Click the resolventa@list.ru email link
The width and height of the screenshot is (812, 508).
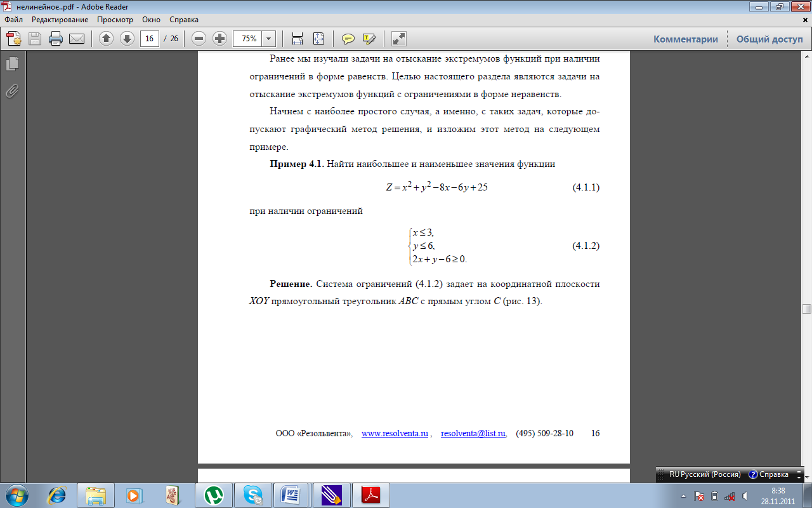473,434
